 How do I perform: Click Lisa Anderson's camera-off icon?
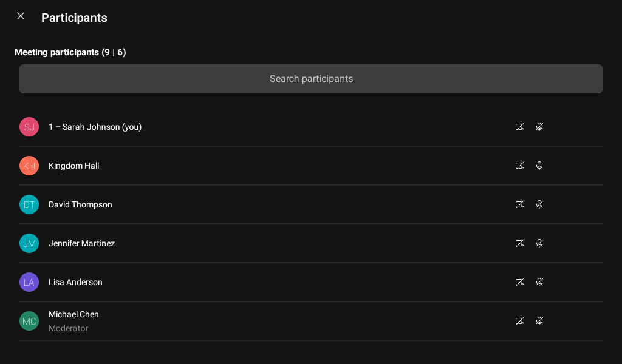pos(520,282)
